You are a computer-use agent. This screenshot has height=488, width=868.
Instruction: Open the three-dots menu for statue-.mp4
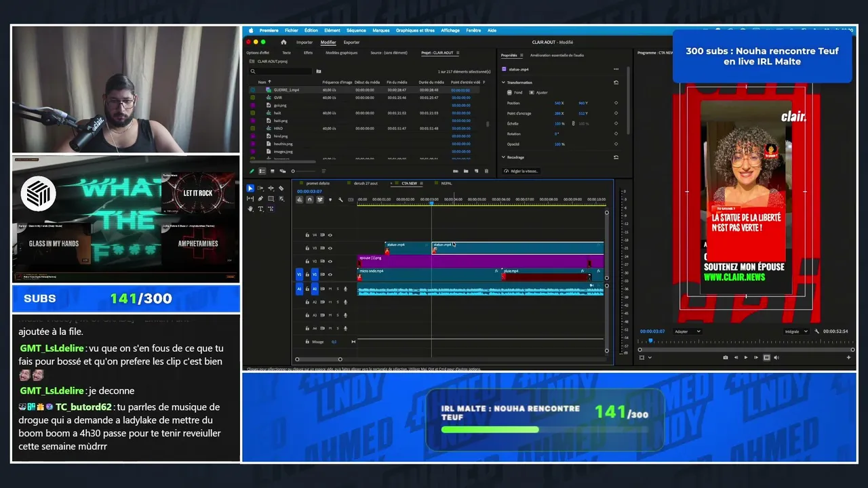pyautogui.click(x=616, y=69)
